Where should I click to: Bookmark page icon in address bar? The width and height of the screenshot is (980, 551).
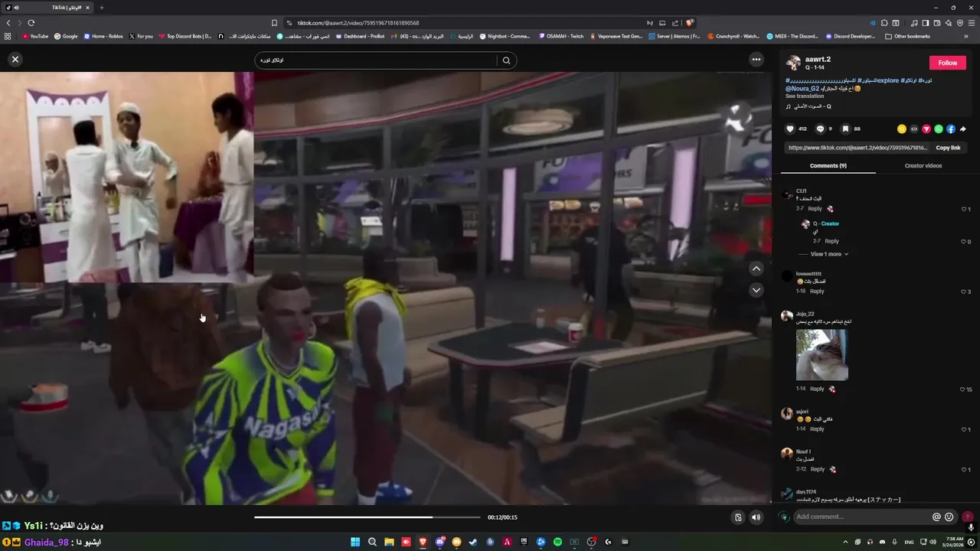(x=274, y=23)
